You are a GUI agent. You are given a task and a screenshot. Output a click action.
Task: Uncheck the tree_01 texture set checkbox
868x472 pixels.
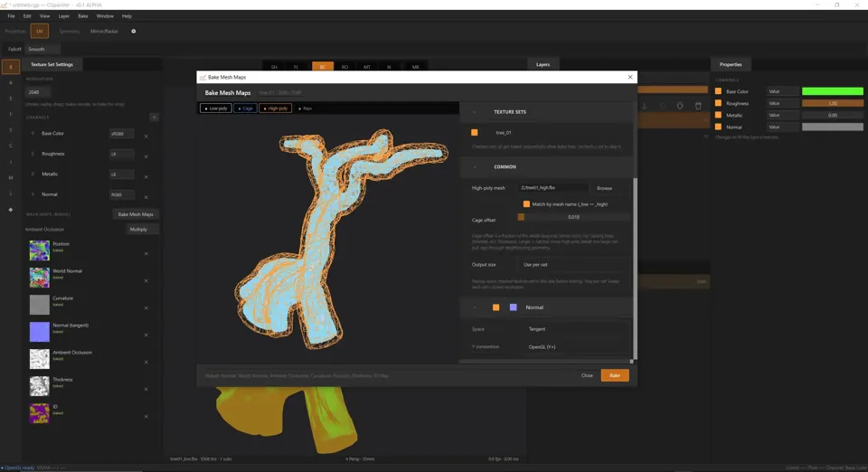(x=475, y=132)
